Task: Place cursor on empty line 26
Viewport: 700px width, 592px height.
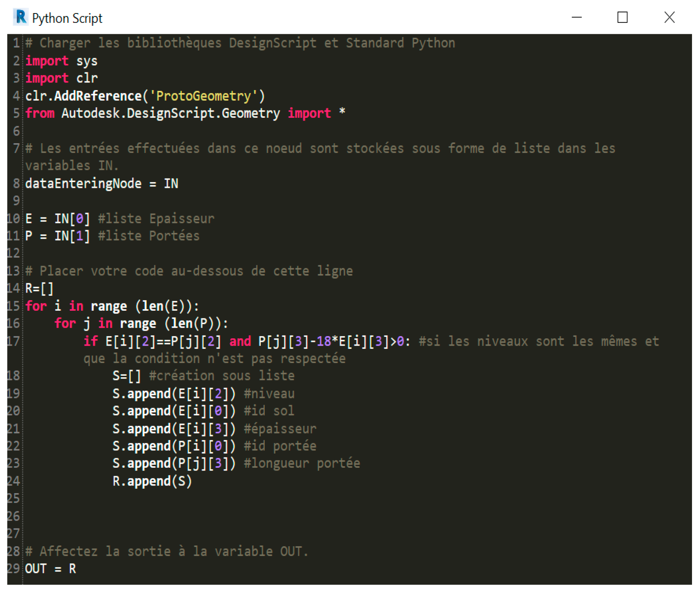Action: tap(145, 516)
